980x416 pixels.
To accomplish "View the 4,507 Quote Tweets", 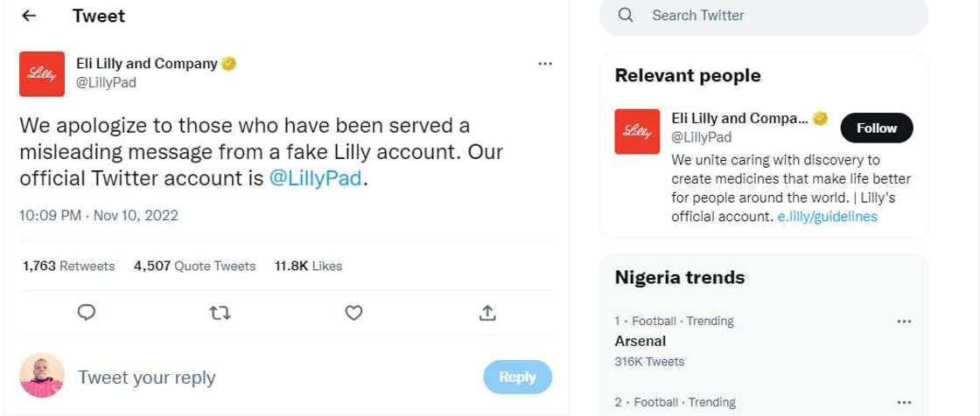I will 194,266.
